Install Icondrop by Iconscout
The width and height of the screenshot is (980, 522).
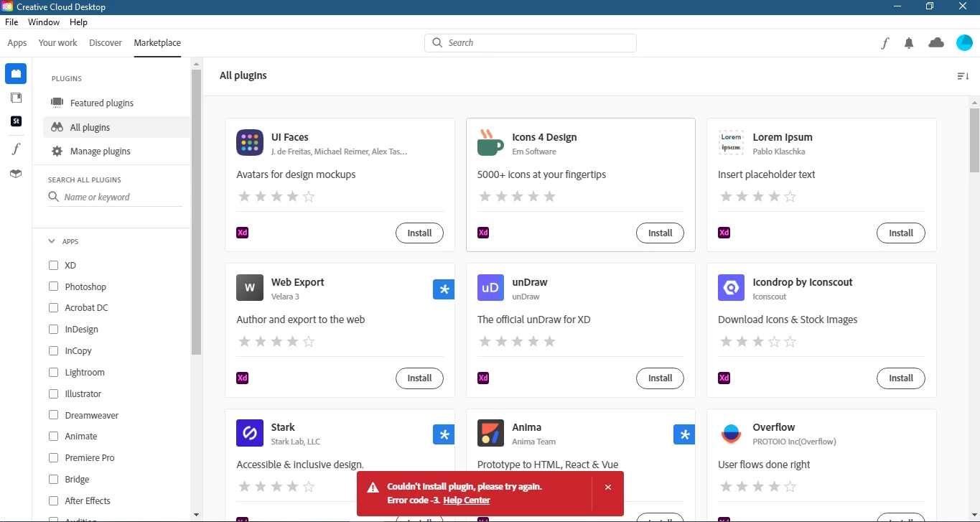900,378
